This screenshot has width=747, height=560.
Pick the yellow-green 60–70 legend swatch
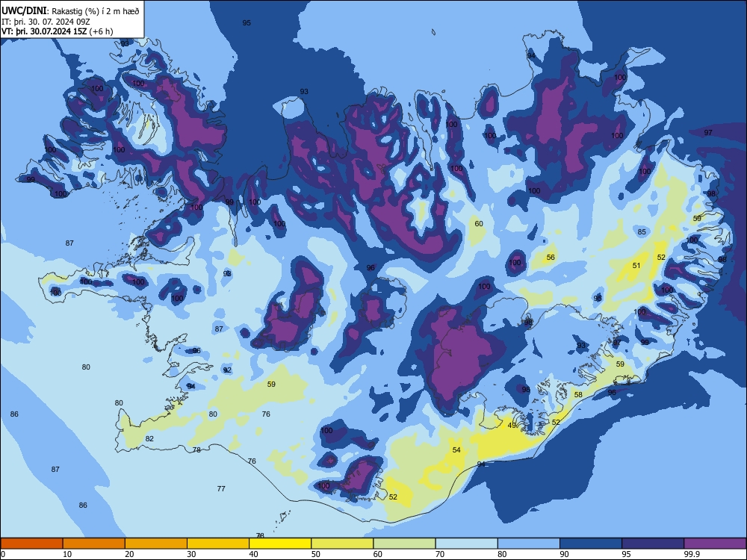(x=404, y=544)
